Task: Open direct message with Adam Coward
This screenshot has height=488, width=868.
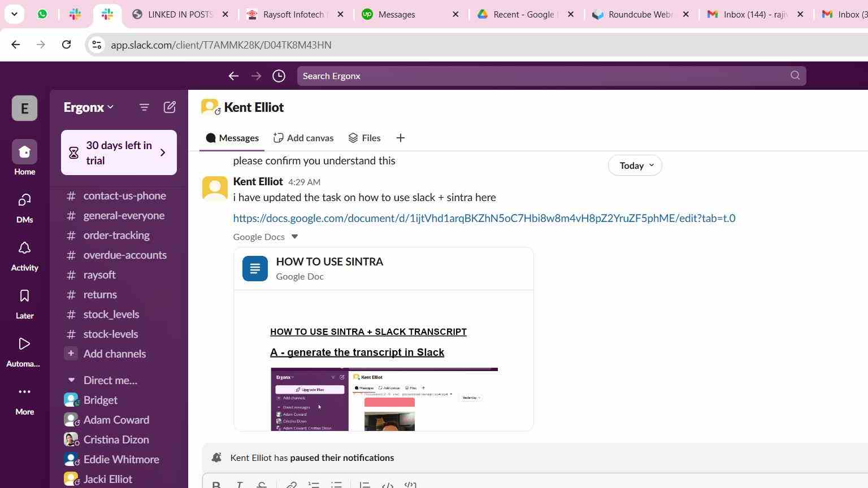Action: click(116, 420)
